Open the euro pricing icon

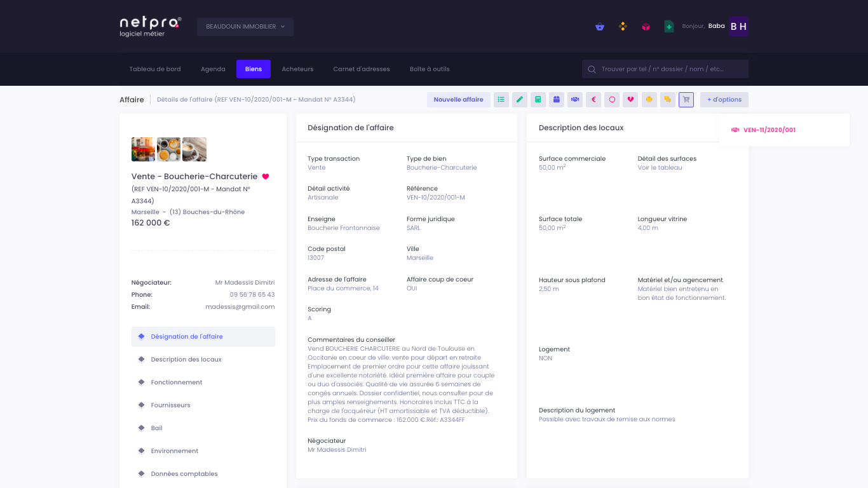(x=593, y=100)
